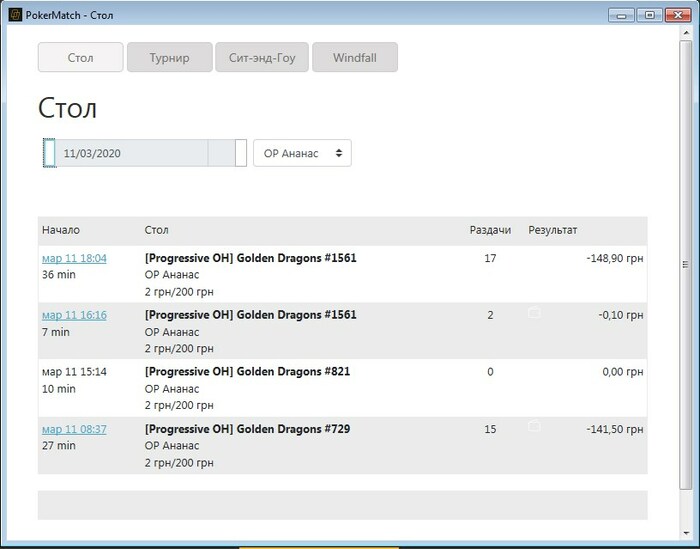This screenshot has height=549, width=700.
Task: Close the PokerMatch window
Action: (678, 15)
